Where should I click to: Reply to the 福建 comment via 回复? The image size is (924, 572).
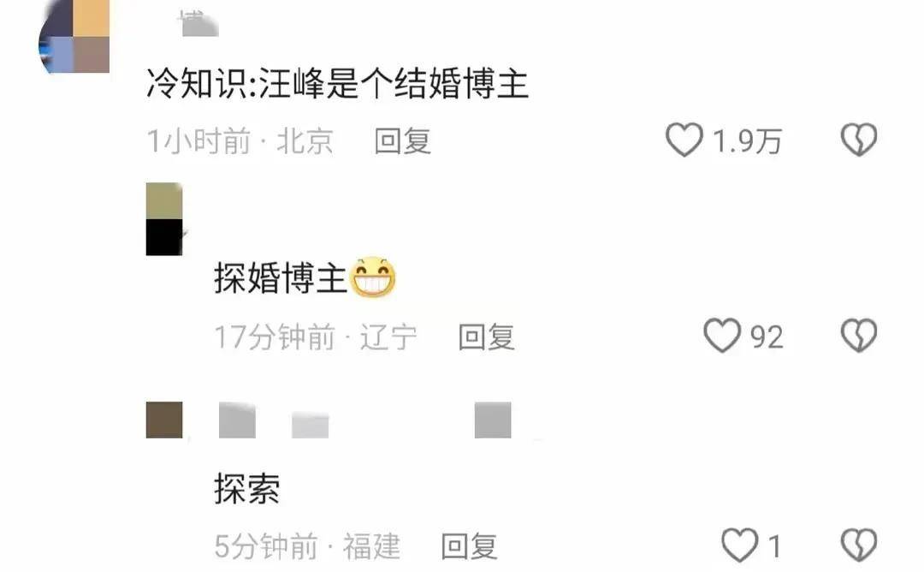pyautogui.click(x=470, y=546)
